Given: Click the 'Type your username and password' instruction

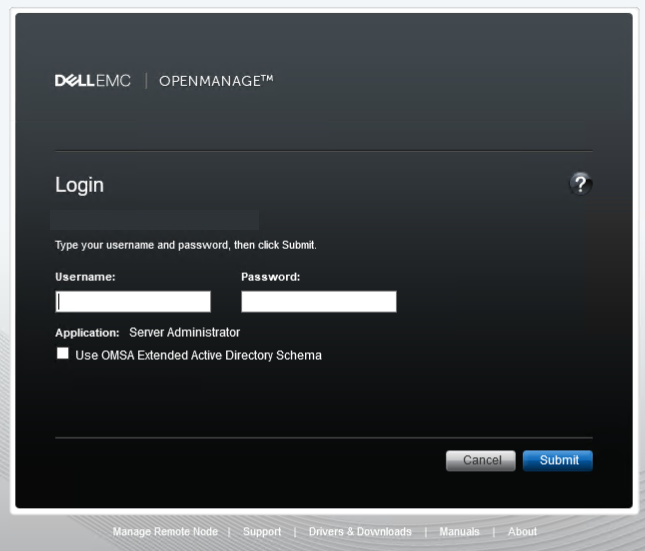Looking at the screenshot, I should 186,245.
